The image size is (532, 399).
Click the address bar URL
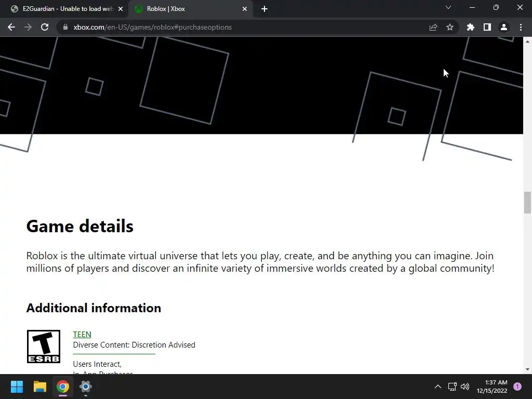(x=153, y=27)
